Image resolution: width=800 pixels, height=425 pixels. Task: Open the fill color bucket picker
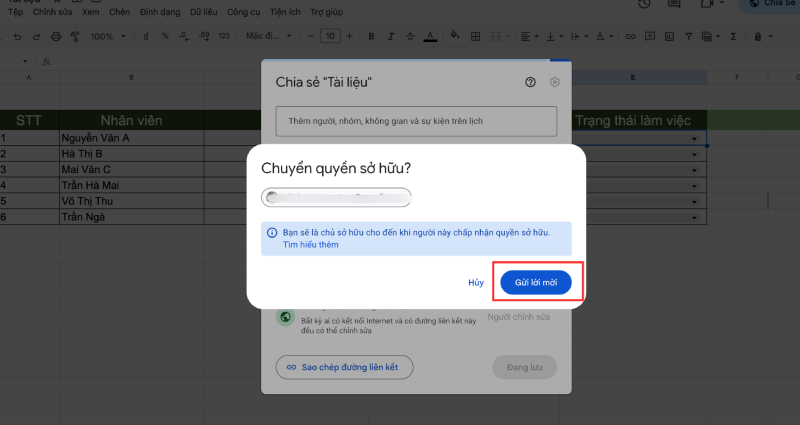pyautogui.click(x=455, y=36)
